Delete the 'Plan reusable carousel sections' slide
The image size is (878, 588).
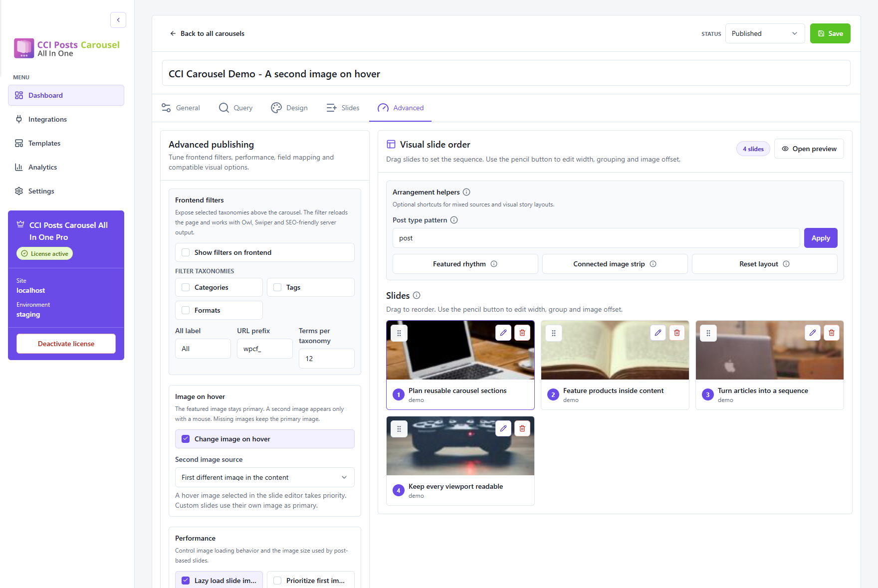pos(522,333)
